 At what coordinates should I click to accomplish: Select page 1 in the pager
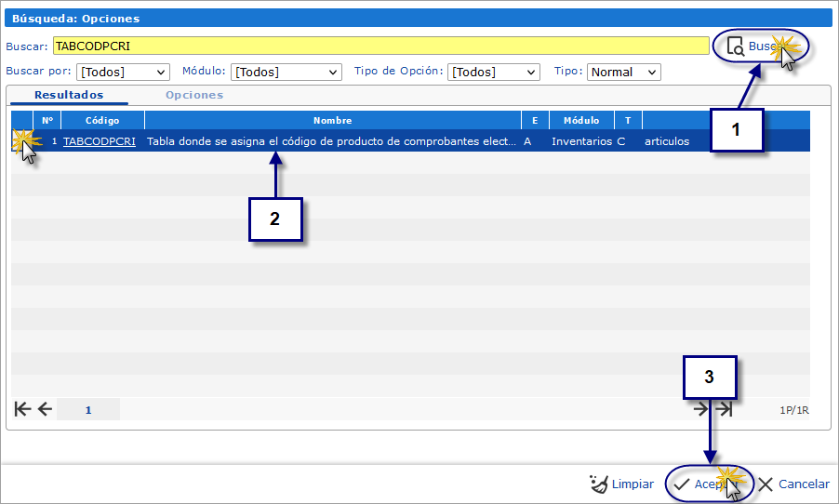click(x=88, y=409)
